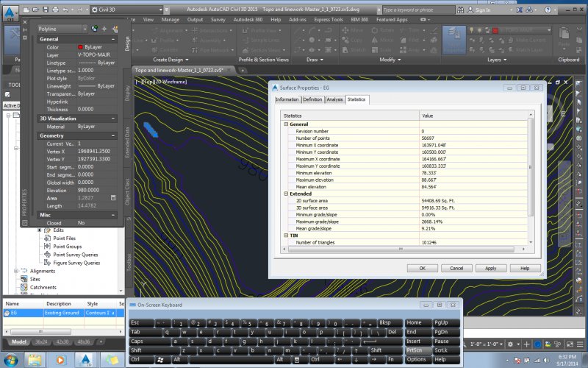The image size is (588, 368).
Task: Click the Plot printer icon in quick access toolbar
Action: pyautogui.click(x=56, y=10)
